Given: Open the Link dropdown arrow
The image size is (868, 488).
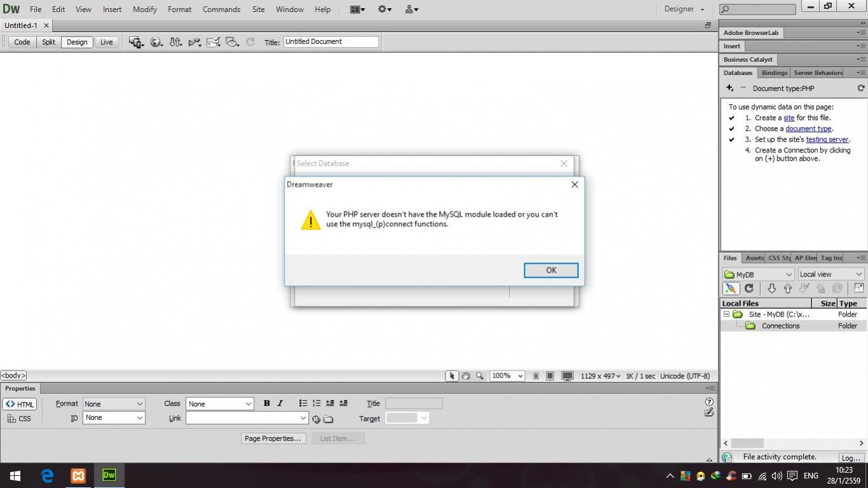Looking at the screenshot, I should coord(303,418).
